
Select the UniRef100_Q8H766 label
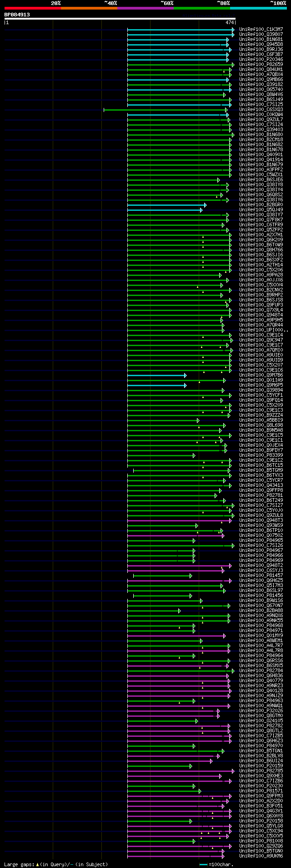coord(261,250)
